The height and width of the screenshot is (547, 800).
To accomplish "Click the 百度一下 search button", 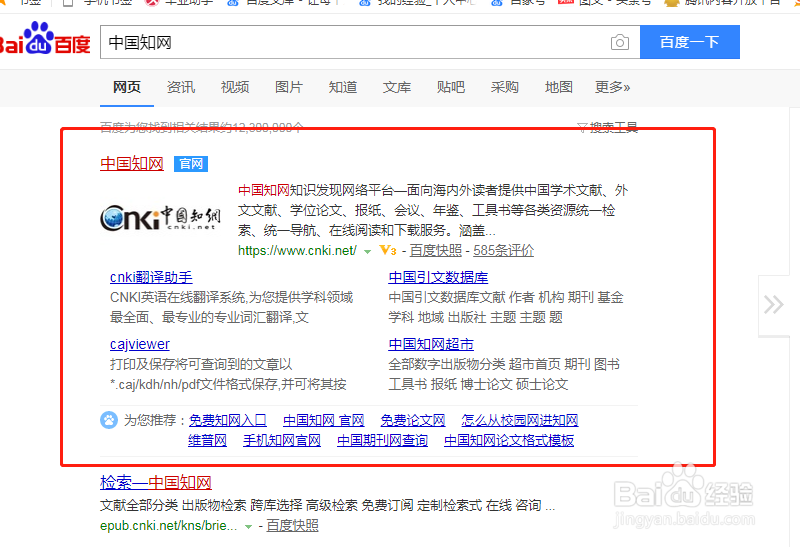I will pyautogui.click(x=690, y=42).
